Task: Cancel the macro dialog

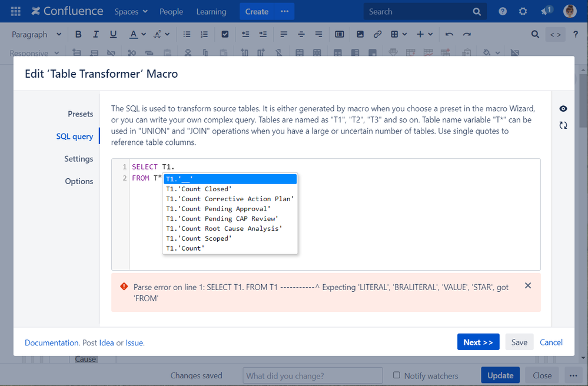Action: (x=551, y=342)
